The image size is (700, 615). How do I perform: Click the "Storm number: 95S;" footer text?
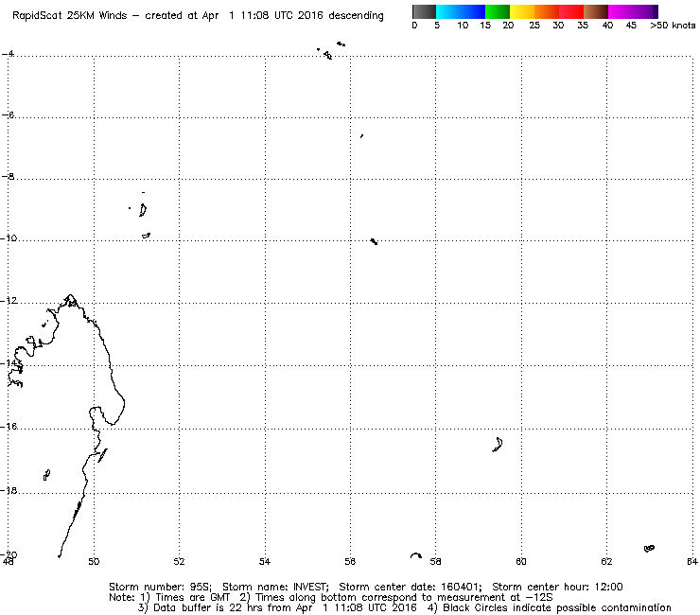coord(160,587)
